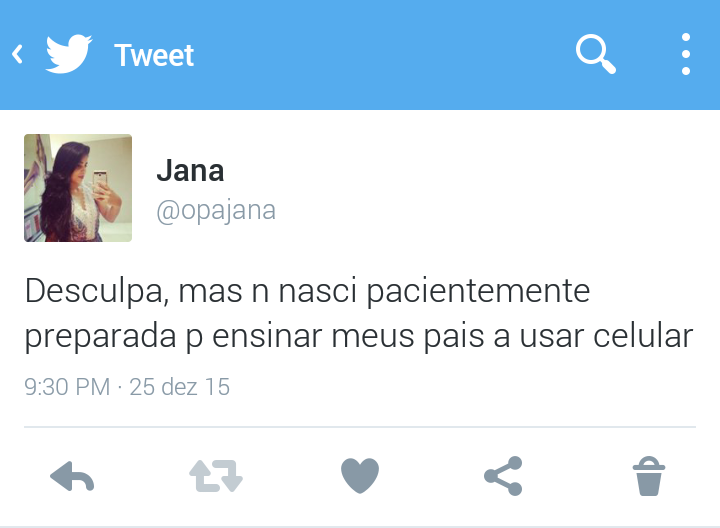Share this tweet via share icon
Viewport: 720px width, 528px height.
tap(503, 476)
